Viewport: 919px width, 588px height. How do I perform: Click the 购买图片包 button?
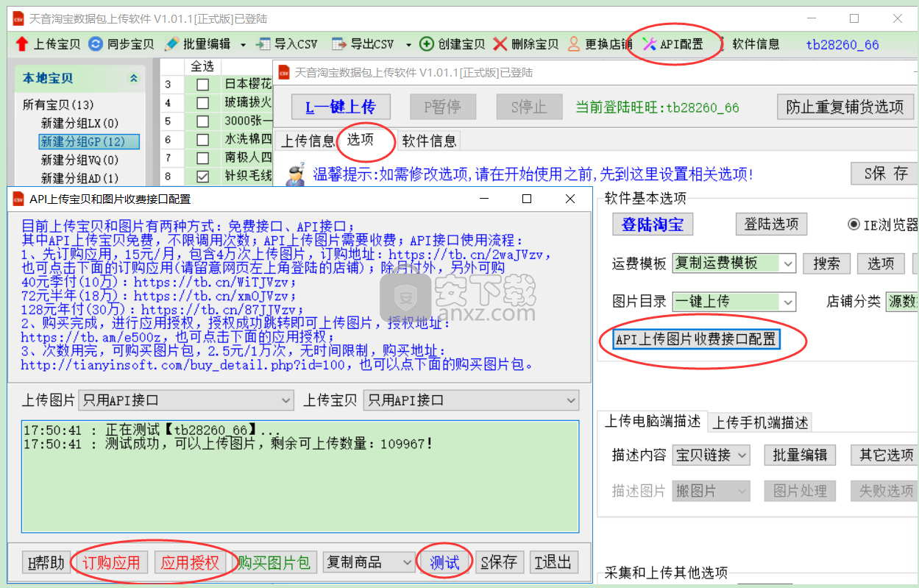coord(274,563)
